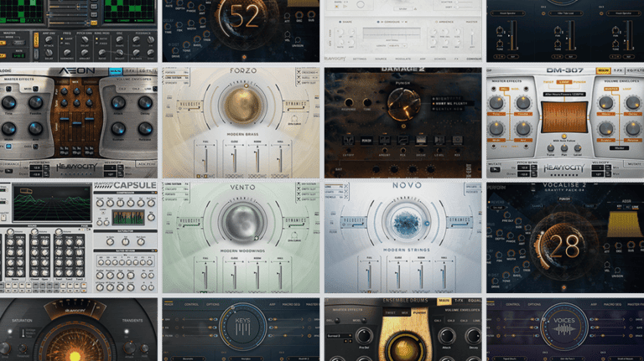This screenshot has height=361, width=644.
Task: Click the DM-307 Tune knob
Action: point(550,147)
